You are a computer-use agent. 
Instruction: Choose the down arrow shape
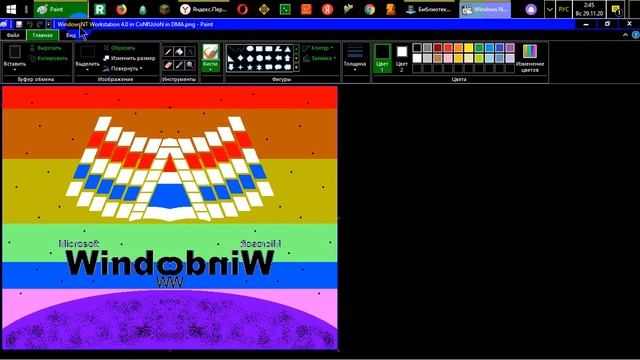[x=231, y=67]
